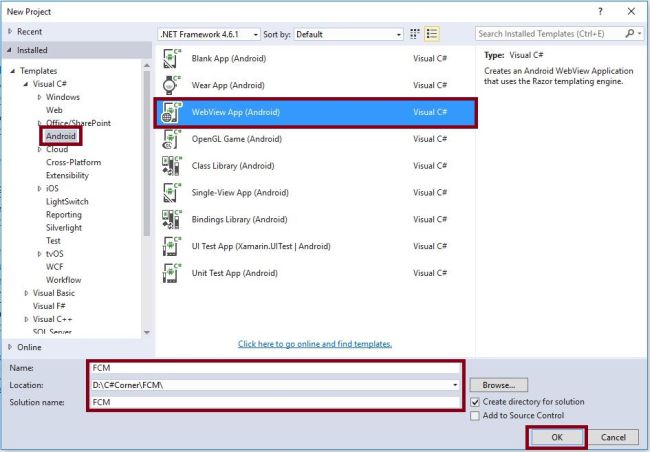Collapse the Installed section
650x452 pixels.
point(10,50)
